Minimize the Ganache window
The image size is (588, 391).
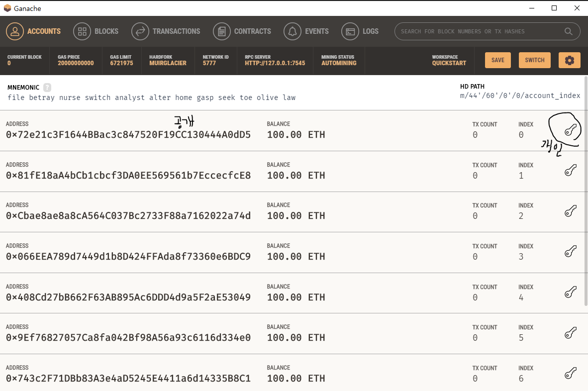531,8
